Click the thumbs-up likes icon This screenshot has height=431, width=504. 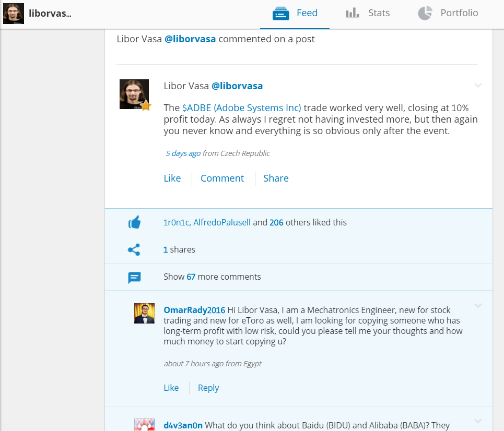point(134,222)
